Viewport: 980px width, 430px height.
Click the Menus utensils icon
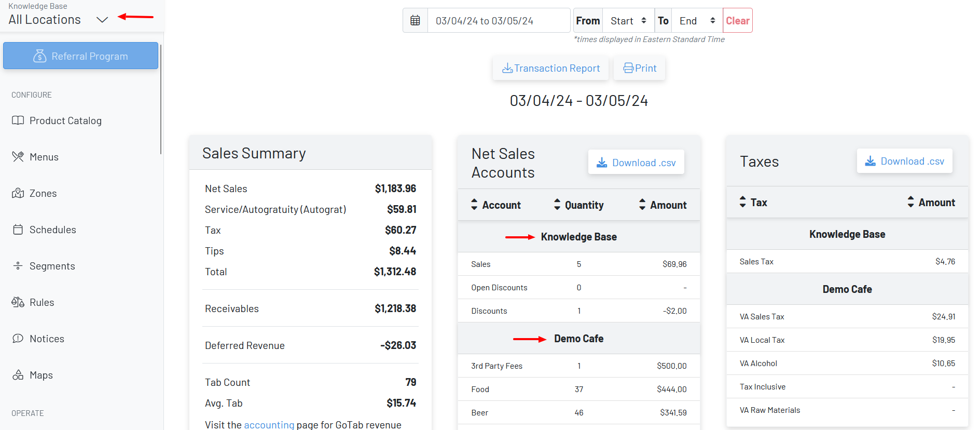(18, 157)
